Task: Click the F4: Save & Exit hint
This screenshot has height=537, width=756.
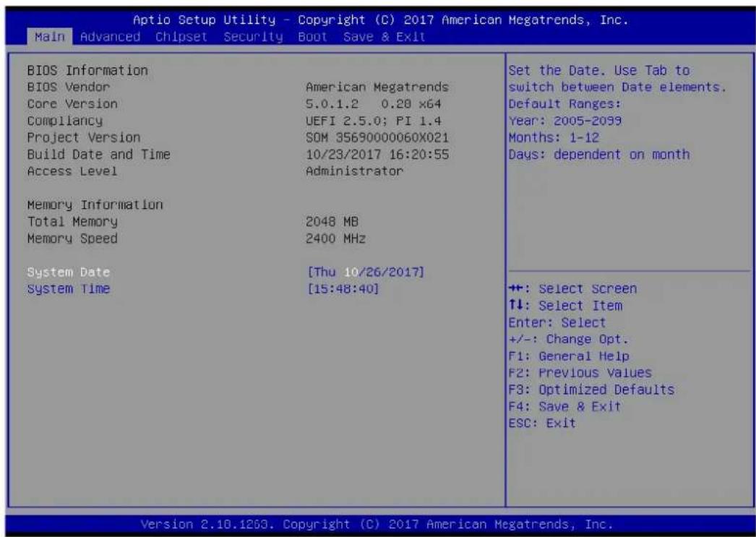Action: [x=565, y=406]
